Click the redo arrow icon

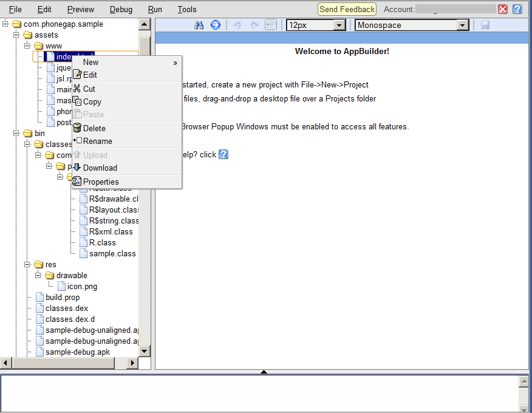tap(254, 25)
